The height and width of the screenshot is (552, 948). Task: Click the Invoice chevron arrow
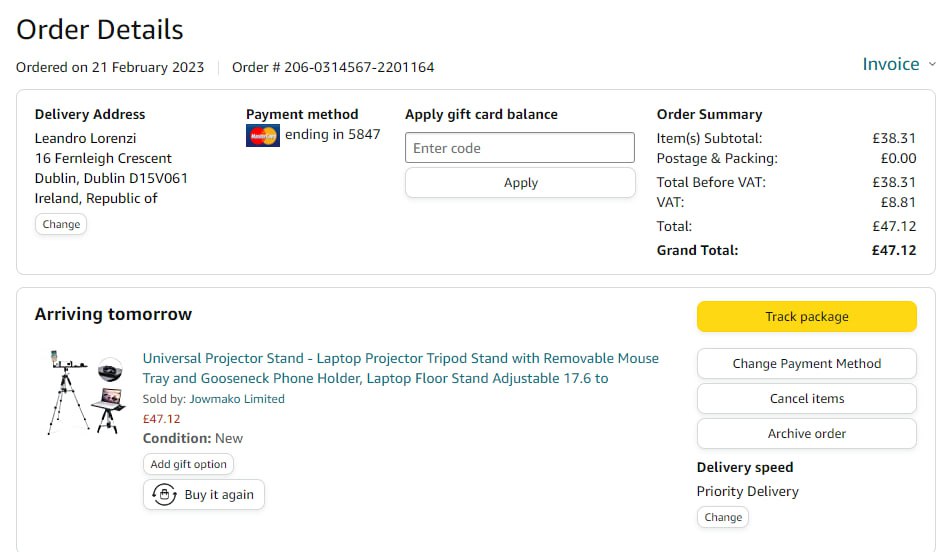932,64
